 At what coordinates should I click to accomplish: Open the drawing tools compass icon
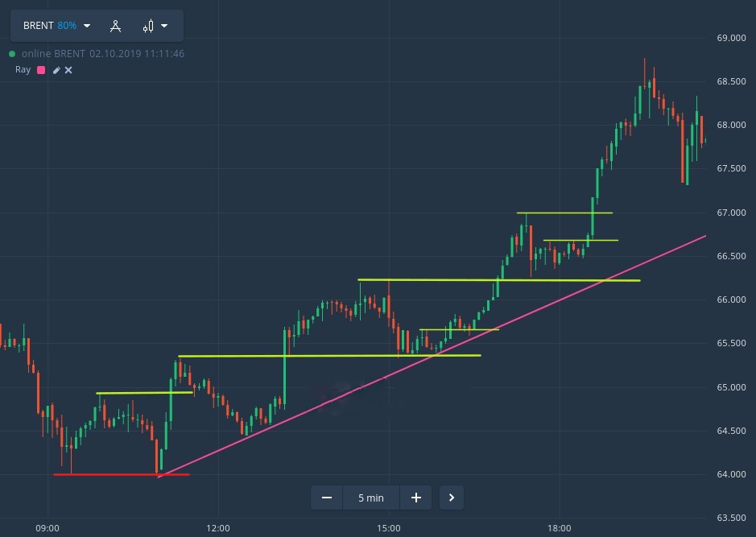(x=115, y=26)
